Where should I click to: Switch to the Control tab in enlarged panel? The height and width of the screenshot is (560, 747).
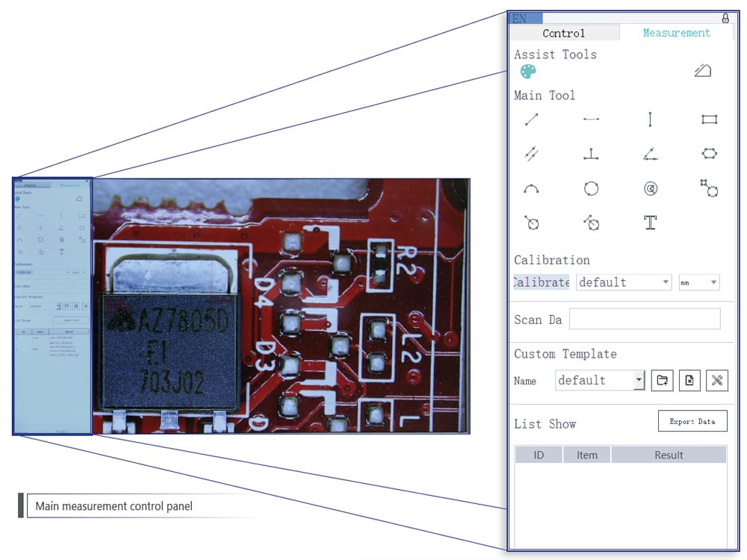tap(564, 33)
